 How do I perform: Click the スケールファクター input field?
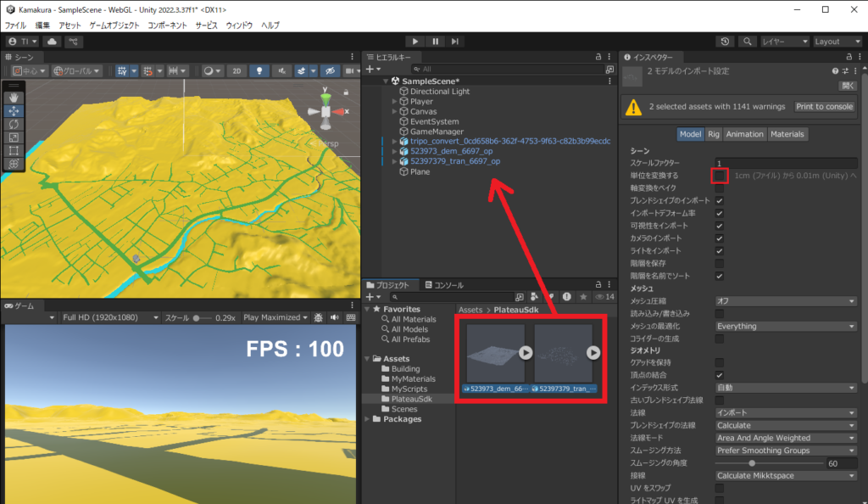coord(786,164)
